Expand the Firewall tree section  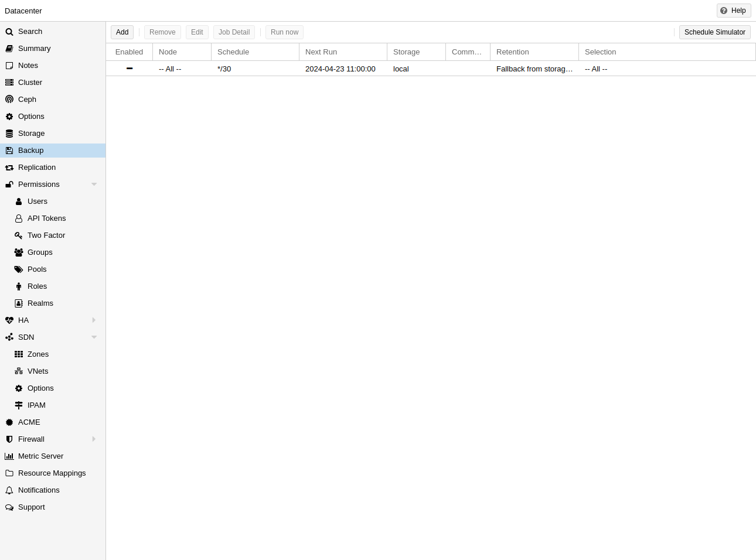coord(94,439)
